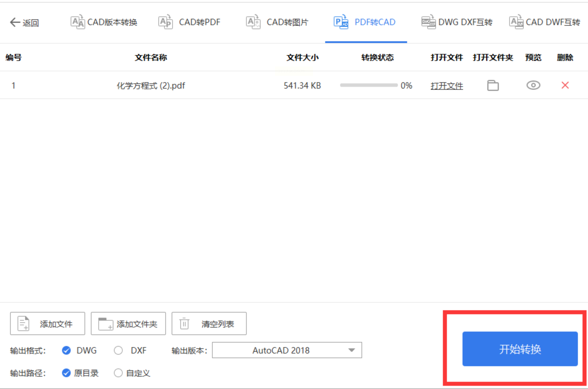Click the 添加文件 button
Viewport: 588px width, 389px height.
(x=48, y=323)
